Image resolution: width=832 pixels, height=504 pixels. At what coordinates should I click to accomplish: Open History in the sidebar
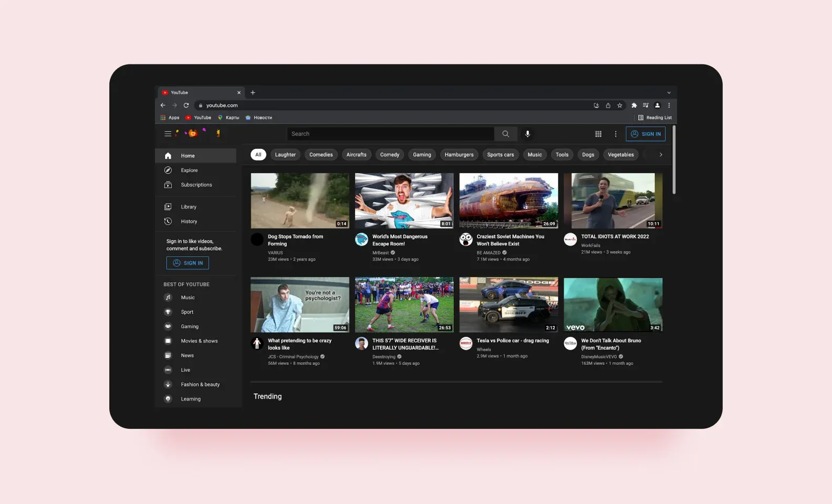[195, 222]
